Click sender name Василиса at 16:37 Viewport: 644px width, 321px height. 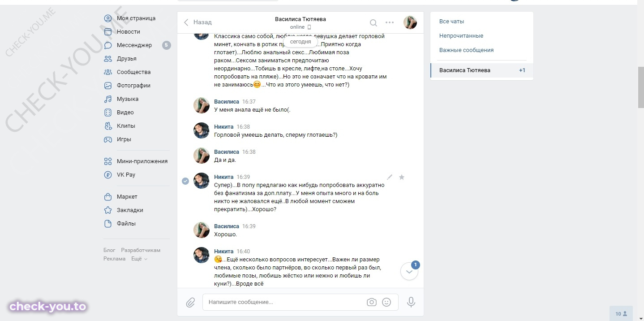(x=227, y=102)
